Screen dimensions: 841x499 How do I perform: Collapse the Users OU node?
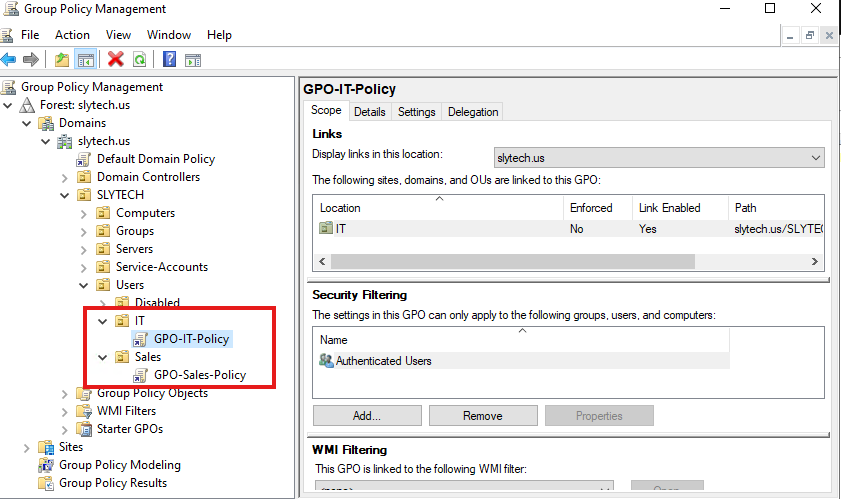click(84, 285)
